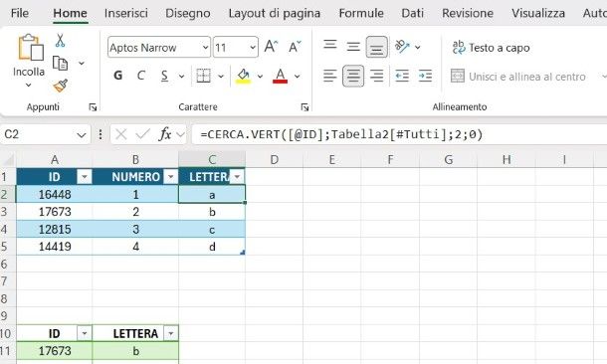Image resolution: width=607 pixels, height=364 pixels.
Task: Toggle italic C formatting
Action: (141, 76)
